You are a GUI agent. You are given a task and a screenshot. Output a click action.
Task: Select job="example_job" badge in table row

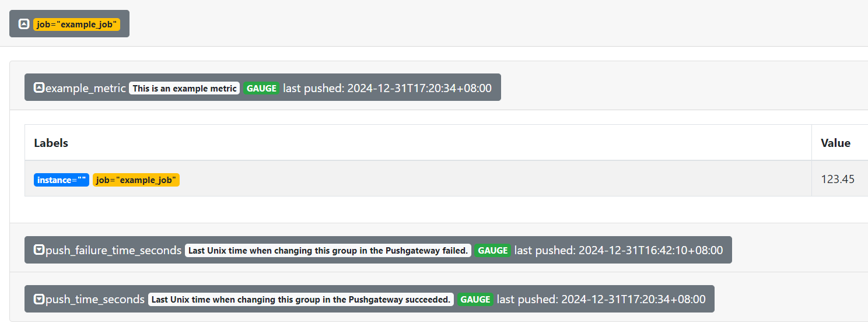(136, 180)
